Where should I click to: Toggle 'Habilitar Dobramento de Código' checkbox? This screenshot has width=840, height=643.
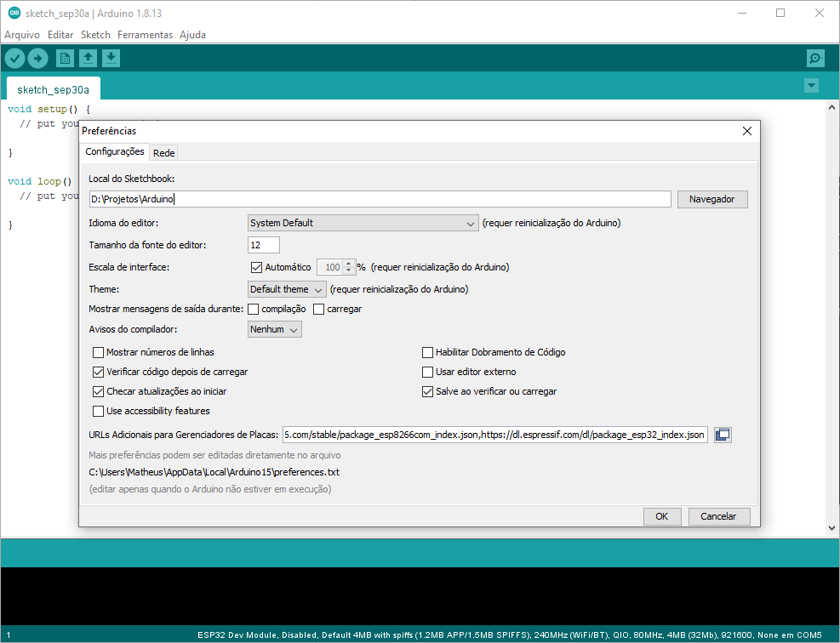428,352
